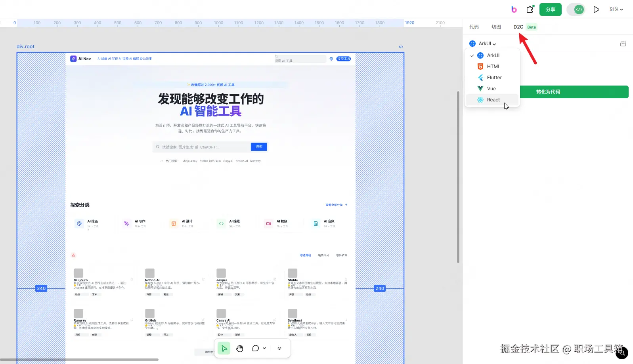
Task: Expand the comment tool options chevron
Action: click(264, 348)
